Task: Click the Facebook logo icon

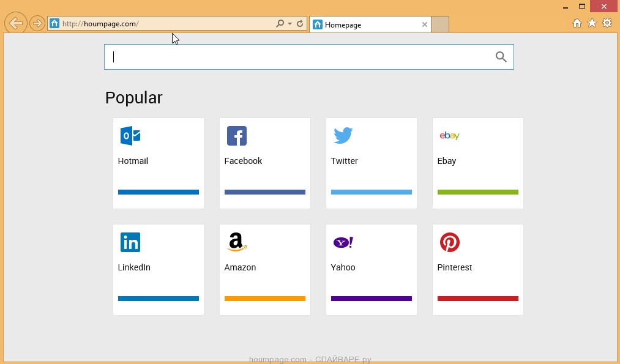Action: pyautogui.click(x=237, y=136)
